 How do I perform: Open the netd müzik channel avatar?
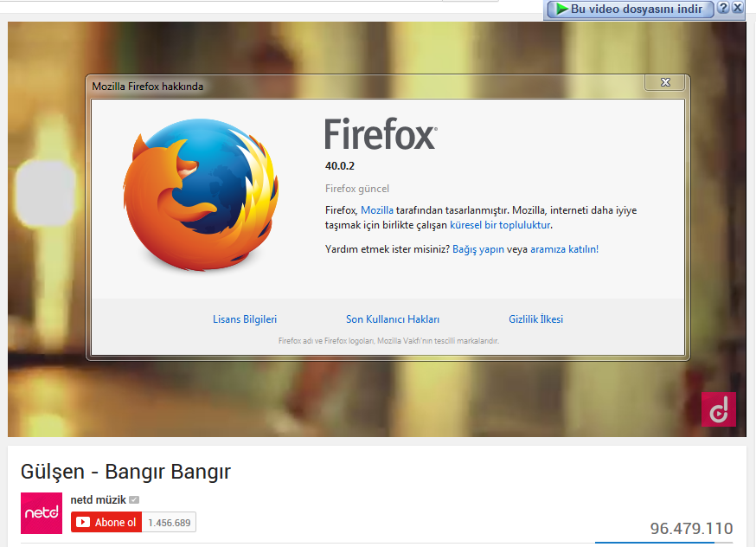pos(42,513)
